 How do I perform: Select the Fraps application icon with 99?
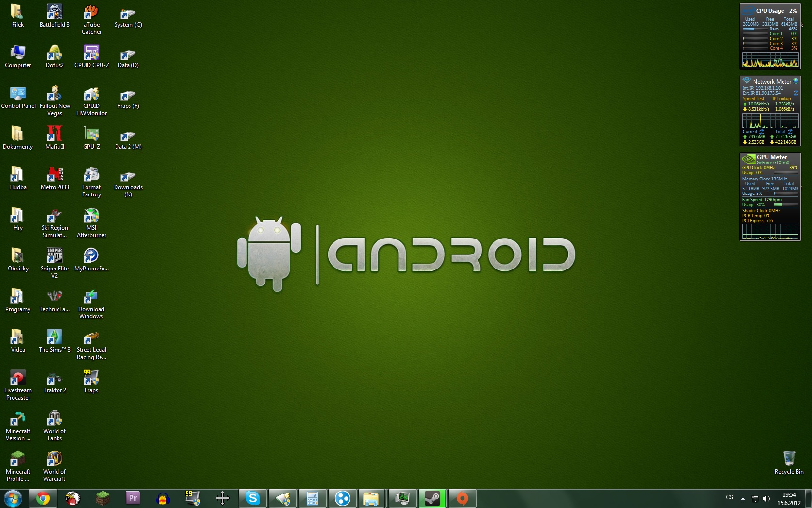coord(91,382)
